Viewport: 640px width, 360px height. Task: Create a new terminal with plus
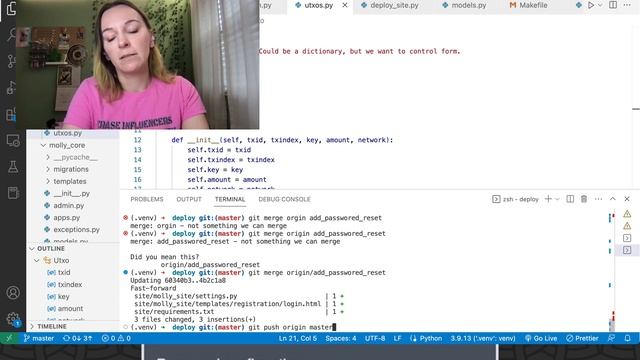[x=548, y=199]
